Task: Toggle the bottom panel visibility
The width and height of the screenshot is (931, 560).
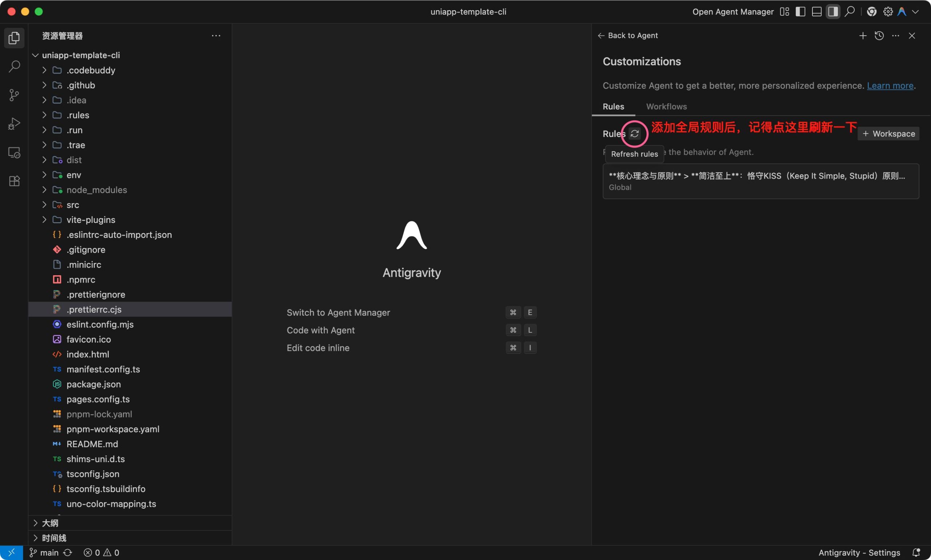Action: (x=816, y=11)
